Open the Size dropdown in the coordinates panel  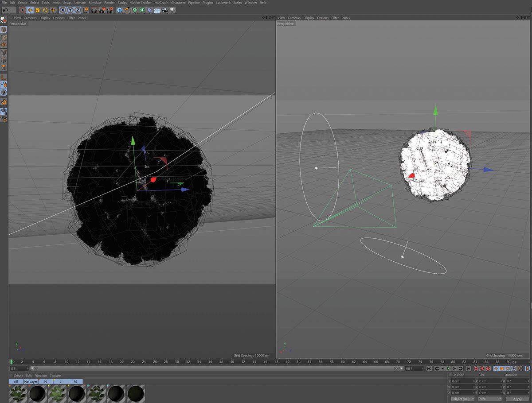coord(490,399)
